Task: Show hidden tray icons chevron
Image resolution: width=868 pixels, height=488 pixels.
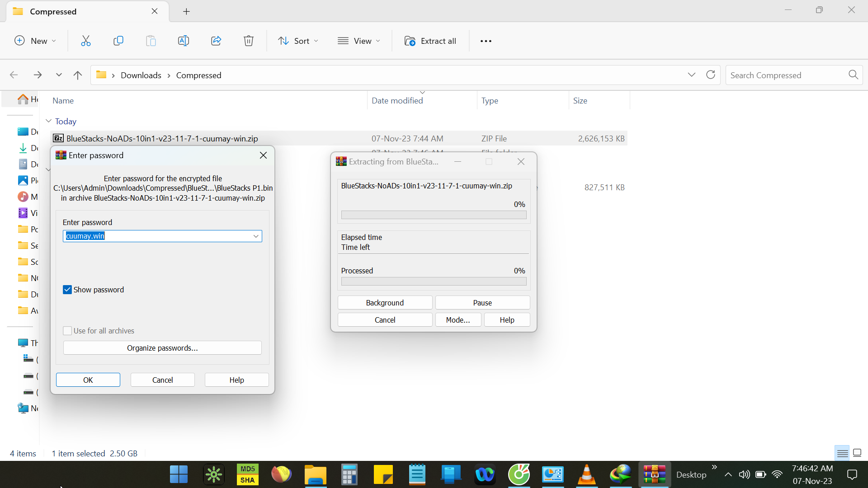Action: pyautogui.click(x=728, y=474)
